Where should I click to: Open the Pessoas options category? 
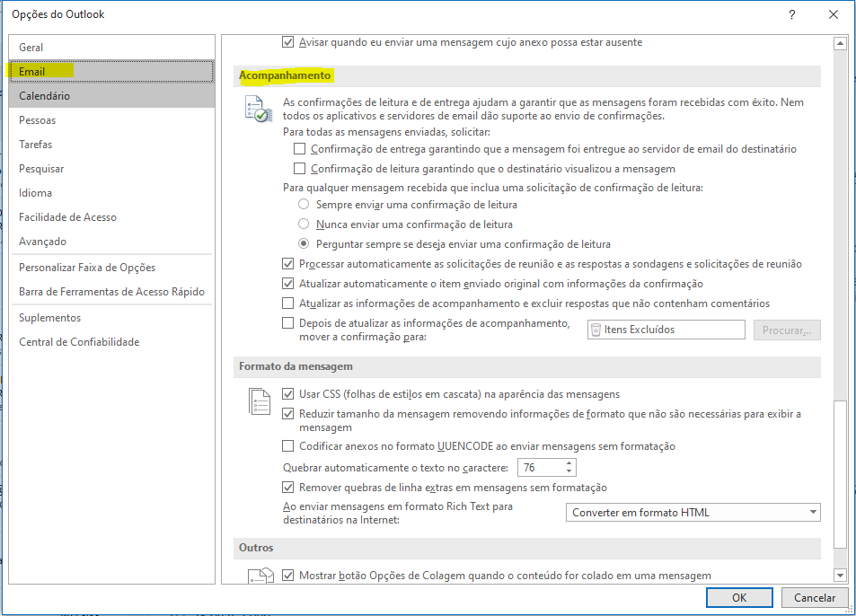112,120
